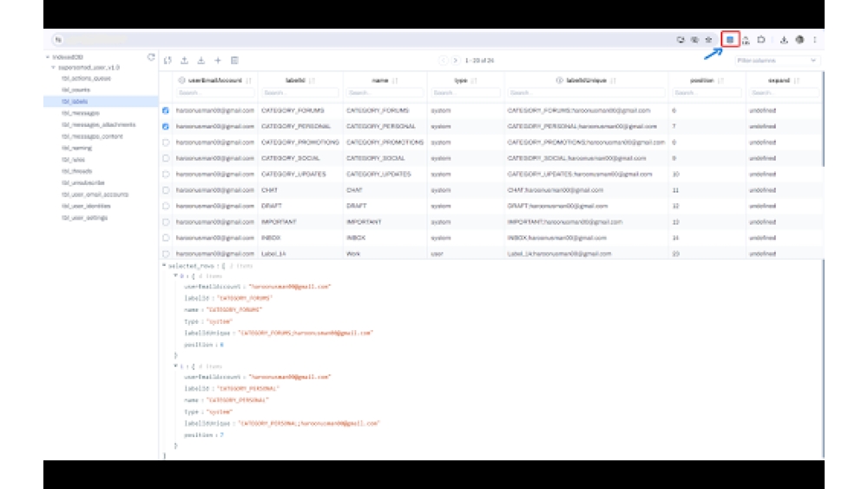This screenshot has width=868, height=489.
Task: Select the tbl_labels table
Action: click(x=75, y=102)
